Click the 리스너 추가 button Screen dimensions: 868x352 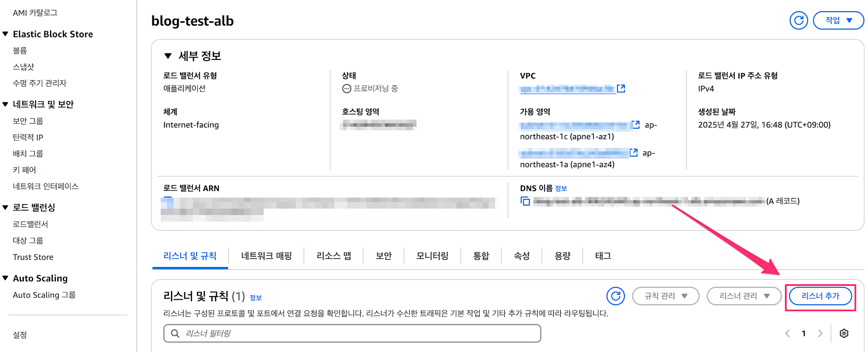pos(820,296)
